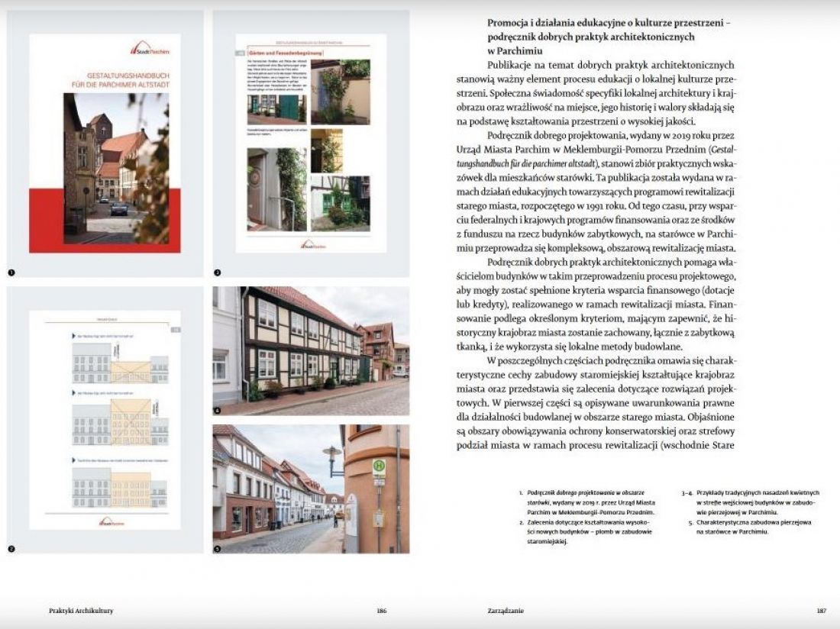Click the building height diagrams page
Image resolution: width=840 pixels, height=629 pixels.
(105, 420)
